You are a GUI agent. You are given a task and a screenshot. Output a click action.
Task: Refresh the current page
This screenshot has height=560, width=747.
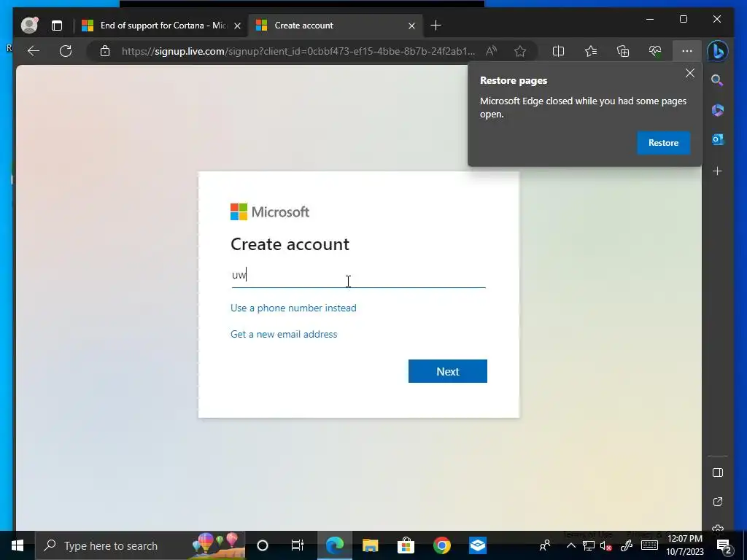66,51
